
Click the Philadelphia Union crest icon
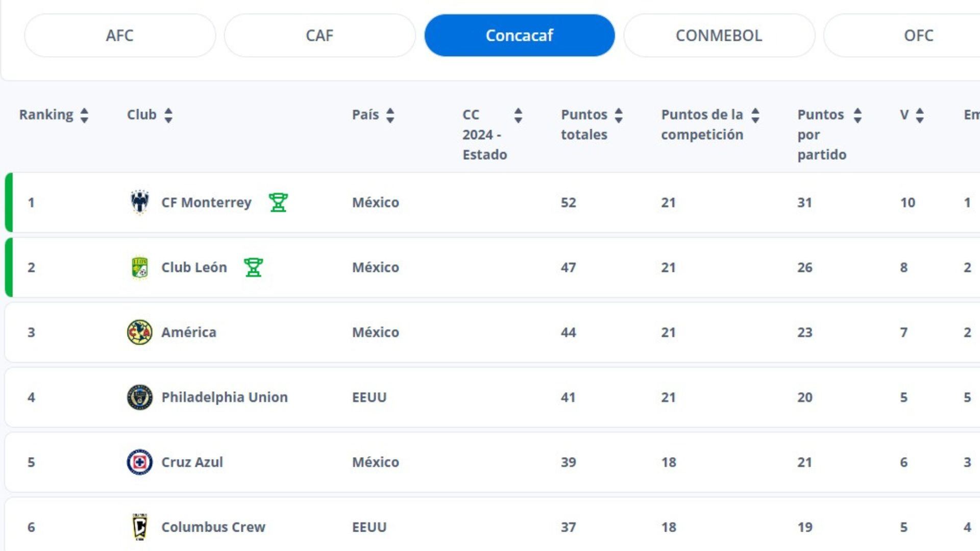(139, 397)
